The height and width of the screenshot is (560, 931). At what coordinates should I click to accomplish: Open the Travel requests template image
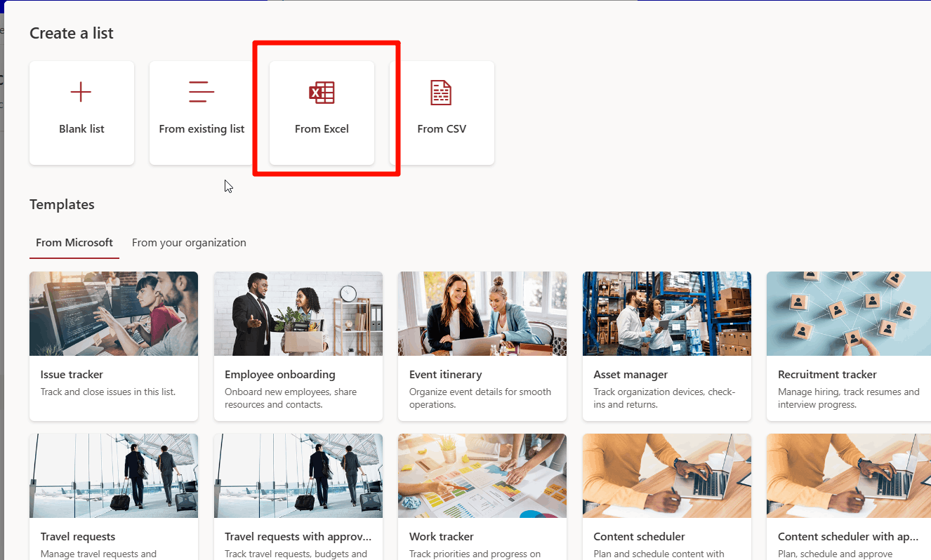(x=114, y=476)
